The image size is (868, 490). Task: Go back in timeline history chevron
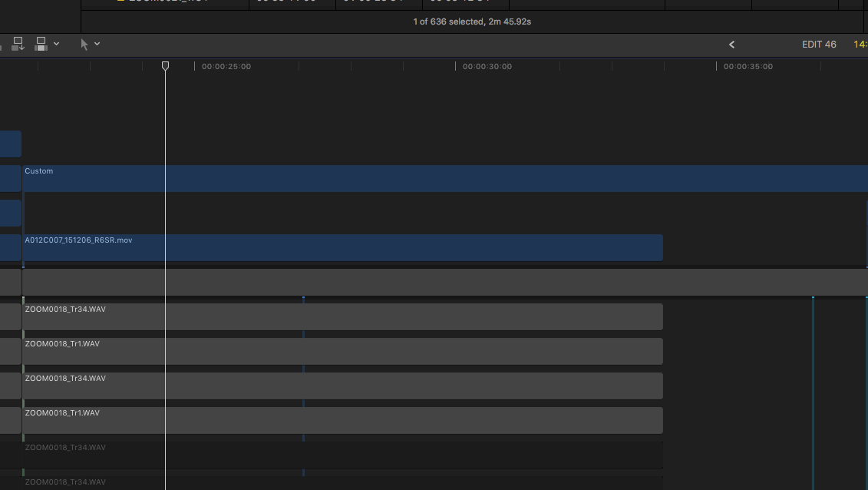coord(731,45)
